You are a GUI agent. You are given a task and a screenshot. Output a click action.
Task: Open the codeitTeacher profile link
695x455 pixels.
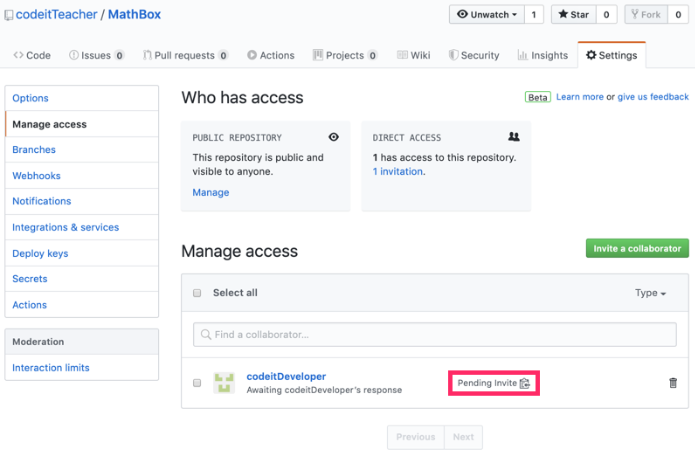click(56, 15)
